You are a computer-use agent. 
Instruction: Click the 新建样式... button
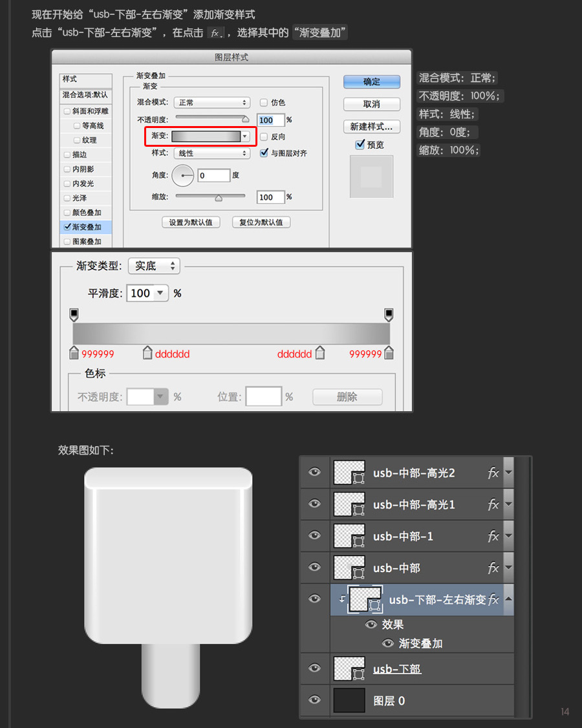(x=372, y=126)
